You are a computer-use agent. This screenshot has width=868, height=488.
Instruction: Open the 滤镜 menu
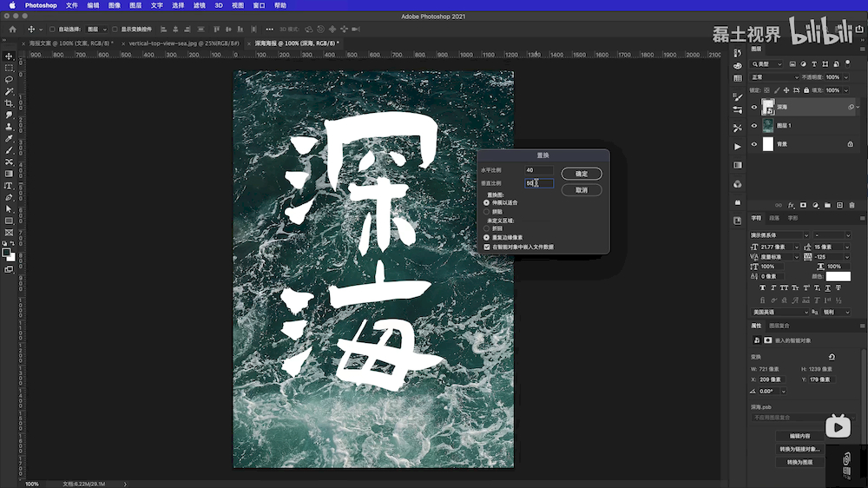[x=199, y=5]
